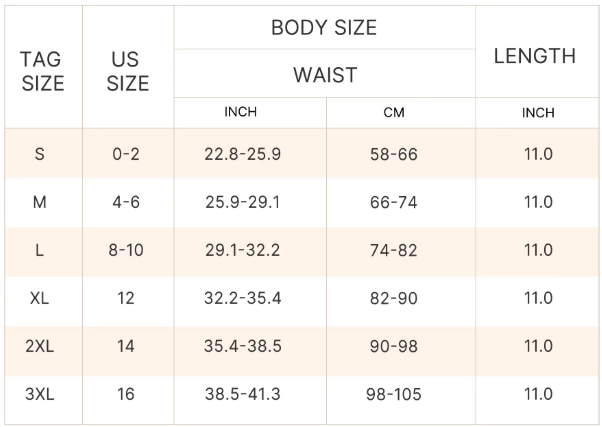Viewport: 602px width, 427px height.
Task: Click the LENGTH column header
Action: 535,56
